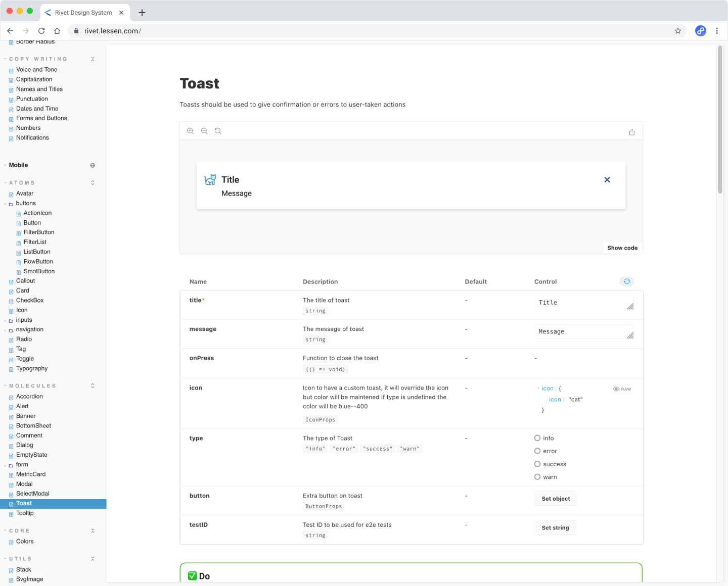Collapse the Molecules section
728x586 pixels.
pyautogui.click(x=93, y=386)
